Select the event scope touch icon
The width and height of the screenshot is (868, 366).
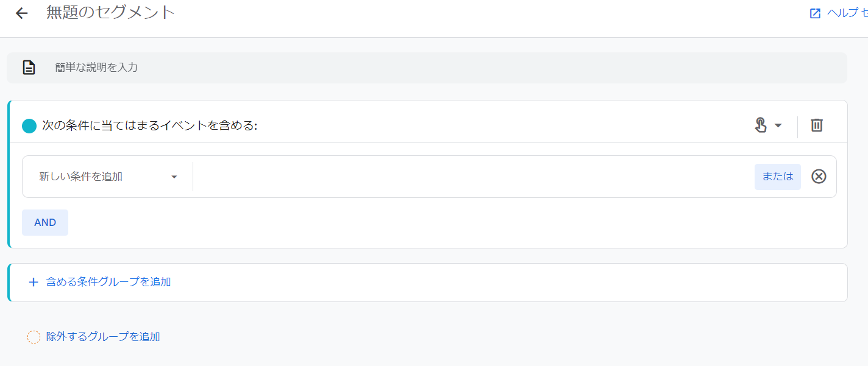point(761,125)
